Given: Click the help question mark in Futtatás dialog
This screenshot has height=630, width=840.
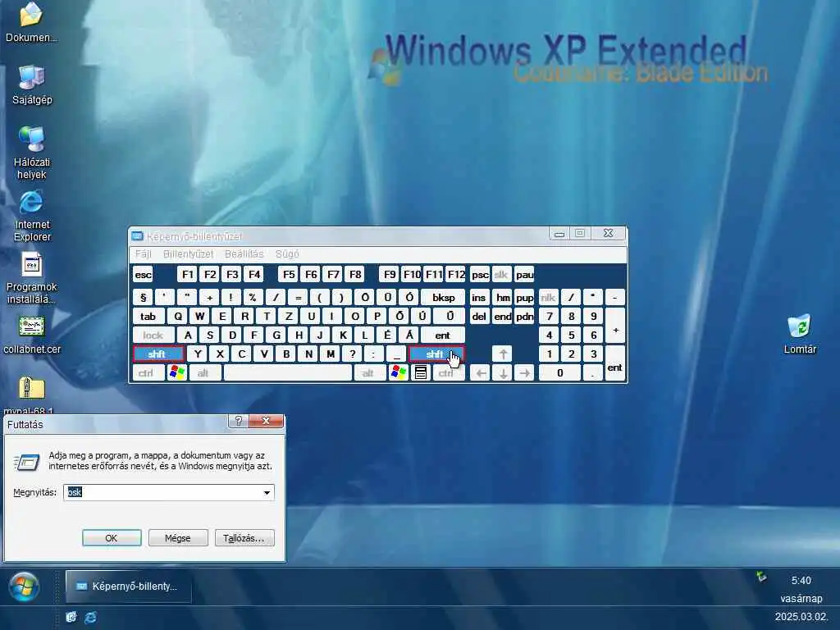Looking at the screenshot, I should coord(239,421).
